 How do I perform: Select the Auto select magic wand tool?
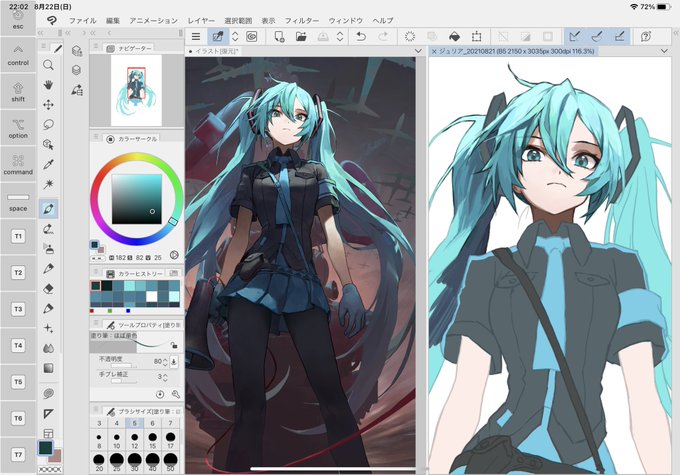pyautogui.click(x=48, y=184)
